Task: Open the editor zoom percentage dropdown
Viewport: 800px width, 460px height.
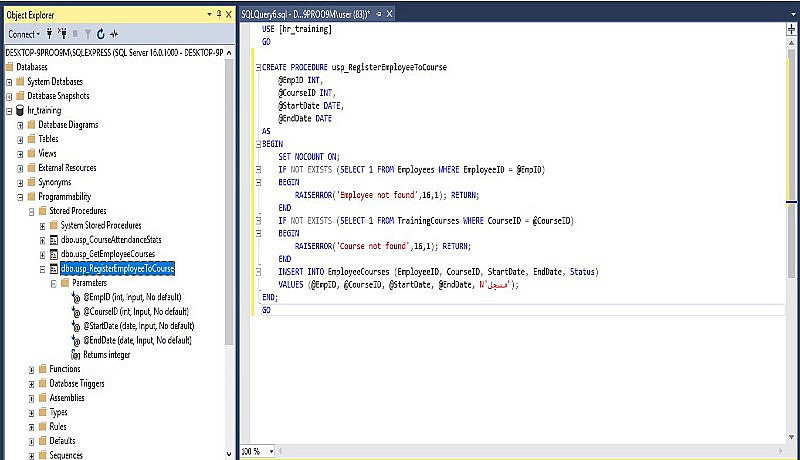Action: 271,451
